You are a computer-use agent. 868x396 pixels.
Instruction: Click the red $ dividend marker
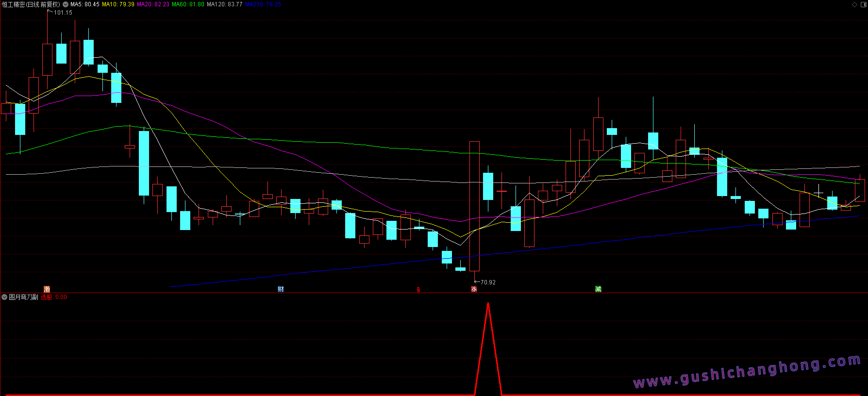click(x=418, y=290)
